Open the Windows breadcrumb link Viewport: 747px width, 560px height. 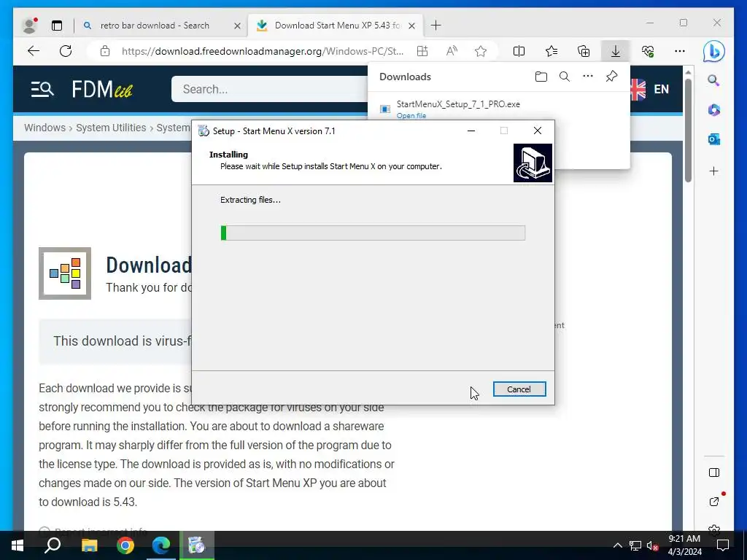point(44,128)
